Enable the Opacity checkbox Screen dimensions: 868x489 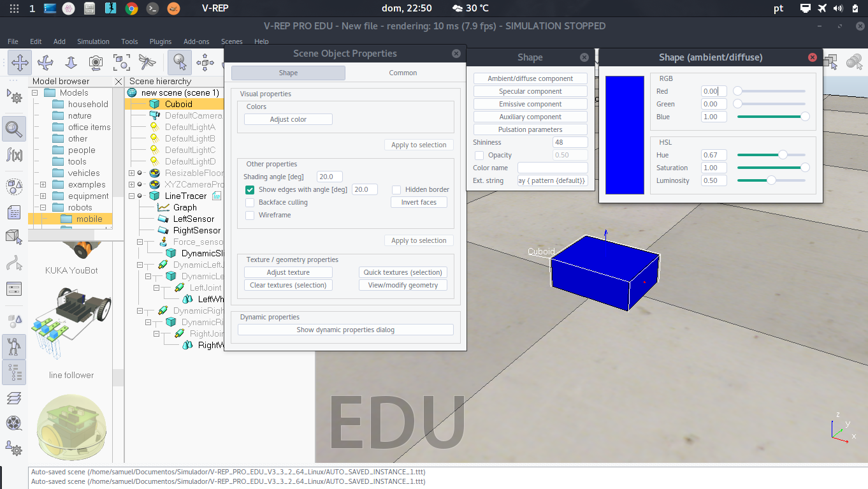479,155
